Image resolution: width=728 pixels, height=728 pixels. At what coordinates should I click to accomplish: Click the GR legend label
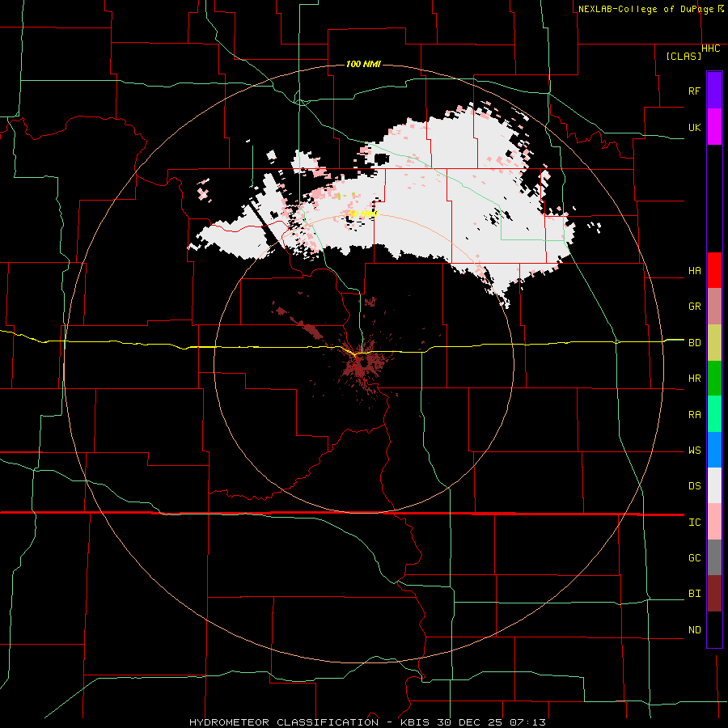[x=694, y=307]
